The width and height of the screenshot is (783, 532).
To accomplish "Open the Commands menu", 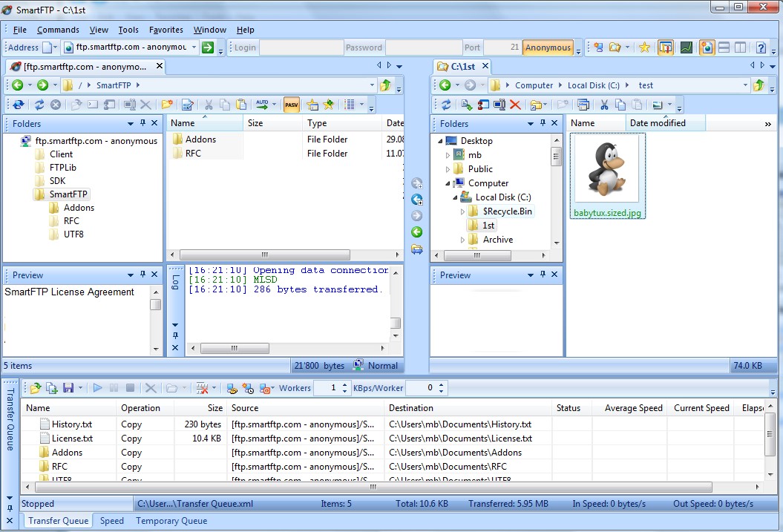I will point(58,30).
